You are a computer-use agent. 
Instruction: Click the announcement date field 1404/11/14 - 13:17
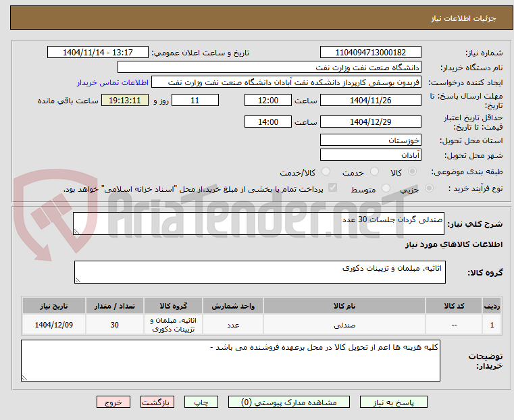click(x=98, y=53)
